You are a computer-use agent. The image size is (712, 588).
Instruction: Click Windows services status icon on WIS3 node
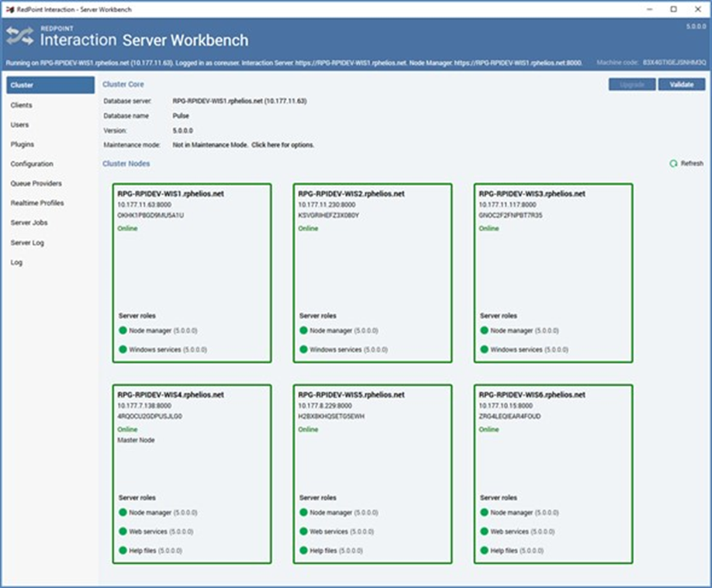pos(484,350)
